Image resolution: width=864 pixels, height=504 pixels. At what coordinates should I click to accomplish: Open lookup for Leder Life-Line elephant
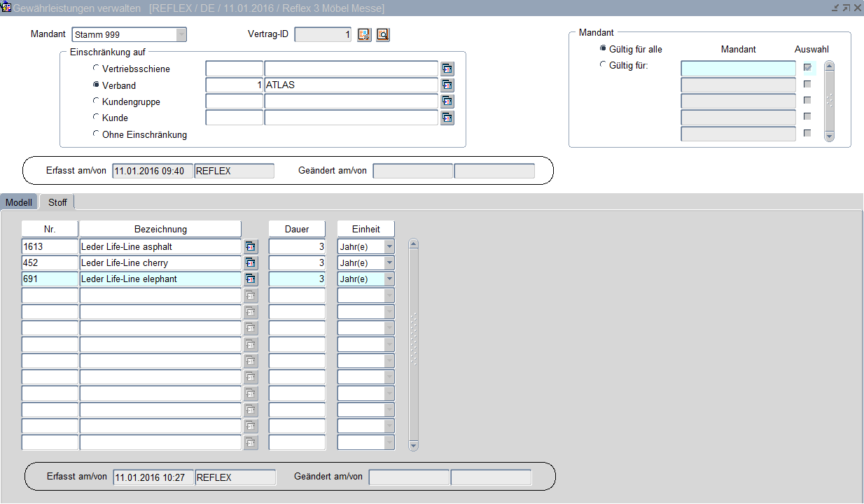pos(251,279)
